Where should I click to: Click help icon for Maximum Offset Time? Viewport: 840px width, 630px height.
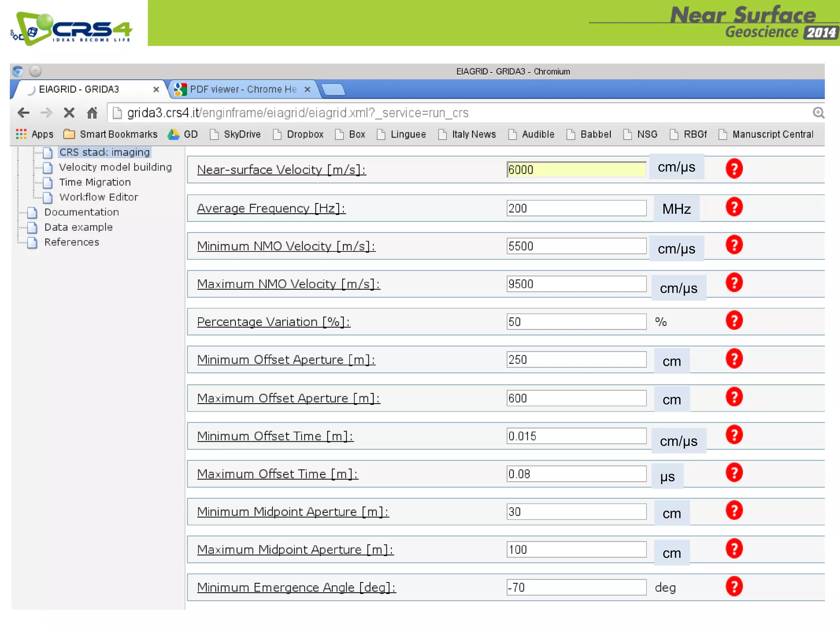pyautogui.click(x=734, y=472)
